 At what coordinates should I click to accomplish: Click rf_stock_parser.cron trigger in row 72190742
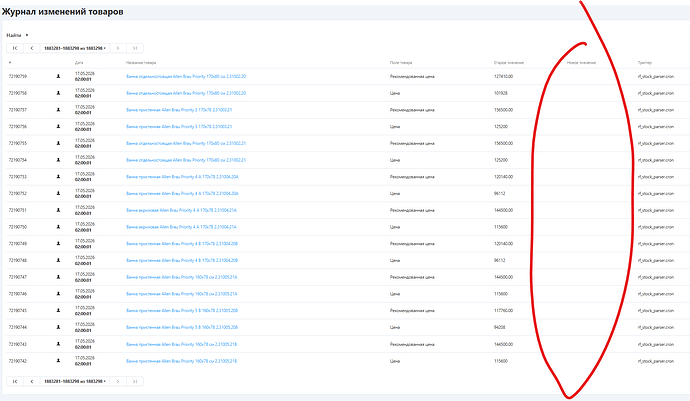[x=656, y=361]
